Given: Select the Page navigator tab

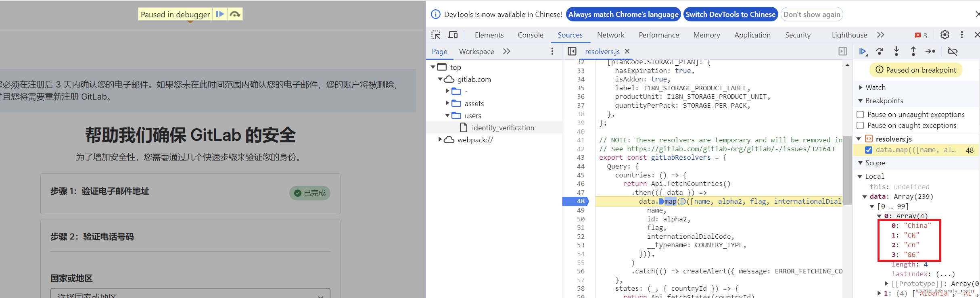Looking at the screenshot, I should [439, 52].
